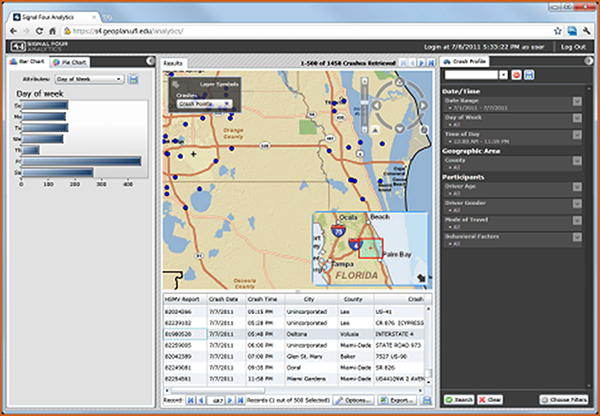Image resolution: width=600 pixels, height=416 pixels.
Task: Go to the first record in table
Action: [191, 400]
